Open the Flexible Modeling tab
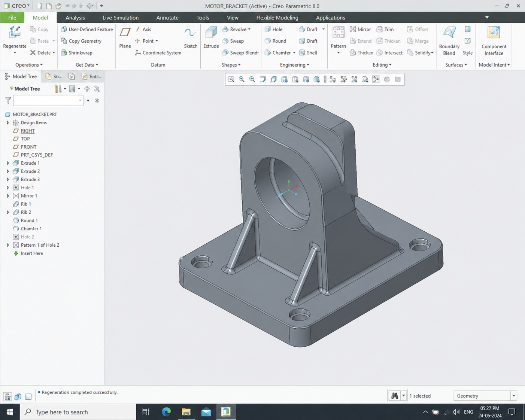Screen dimensions: 525x420 tap(277, 18)
